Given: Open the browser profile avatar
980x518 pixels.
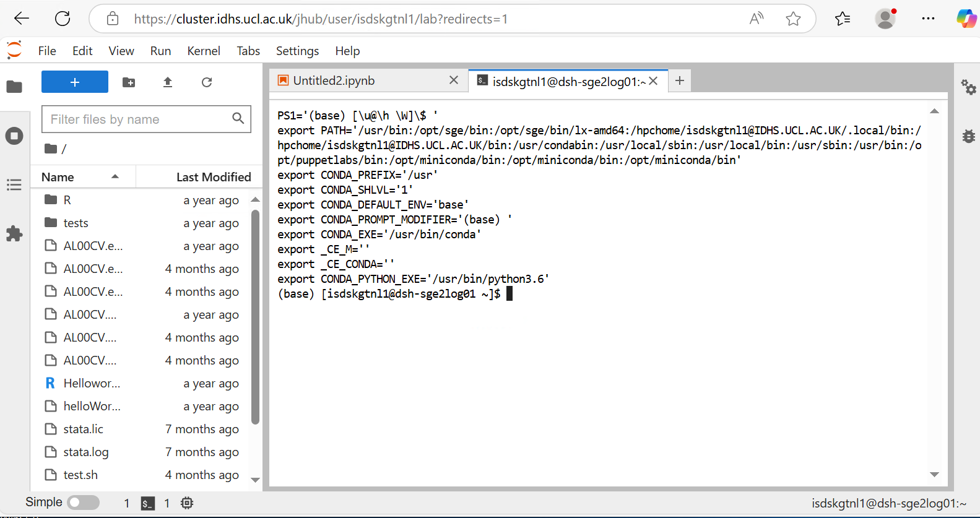Looking at the screenshot, I should (x=885, y=19).
